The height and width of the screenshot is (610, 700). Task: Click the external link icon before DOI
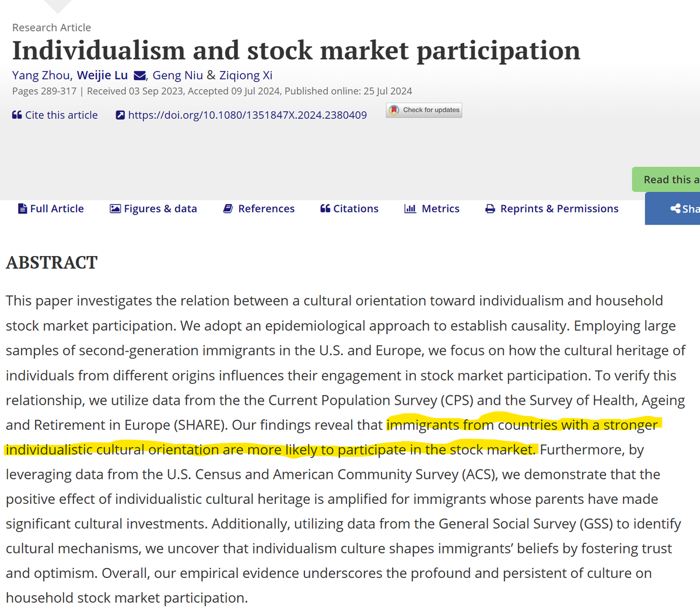pyautogui.click(x=120, y=115)
